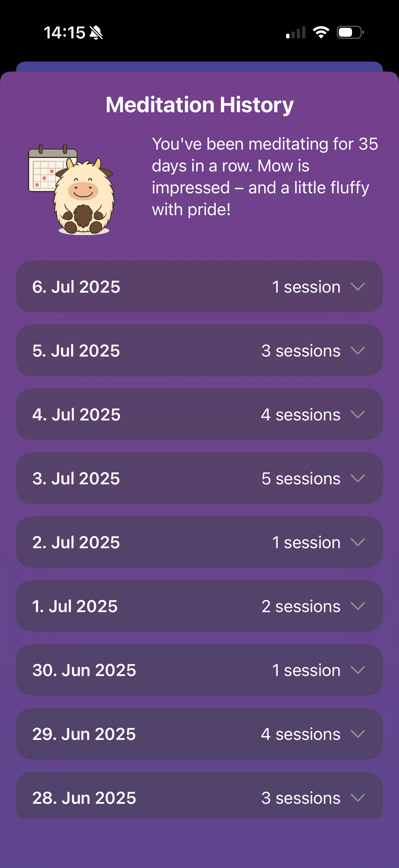Image resolution: width=399 pixels, height=868 pixels.
Task: Tap the 35 days streak message text
Action: click(x=265, y=176)
